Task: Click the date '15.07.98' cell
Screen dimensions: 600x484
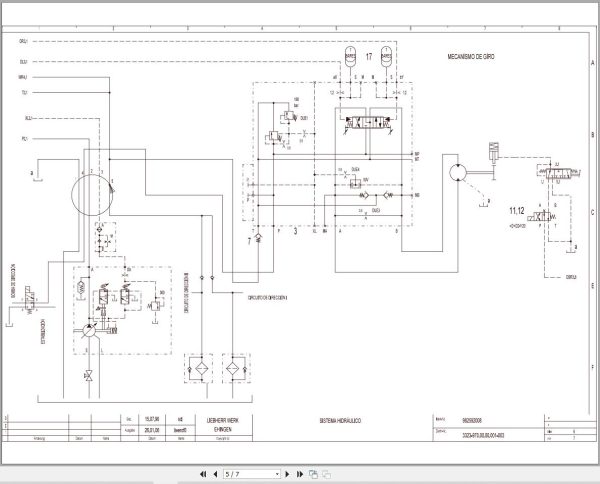Action: coord(152,419)
